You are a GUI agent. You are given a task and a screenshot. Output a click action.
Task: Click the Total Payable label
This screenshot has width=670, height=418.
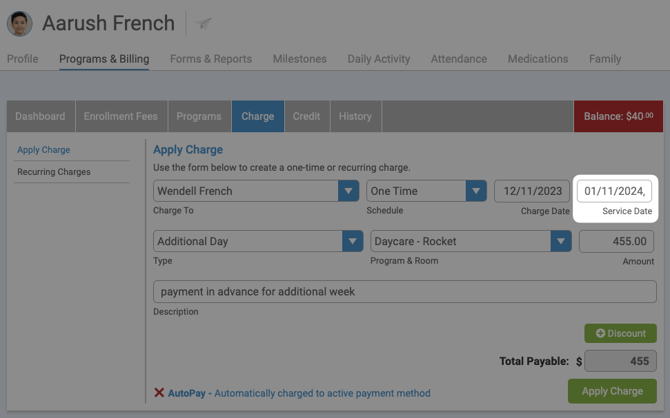coord(534,361)
